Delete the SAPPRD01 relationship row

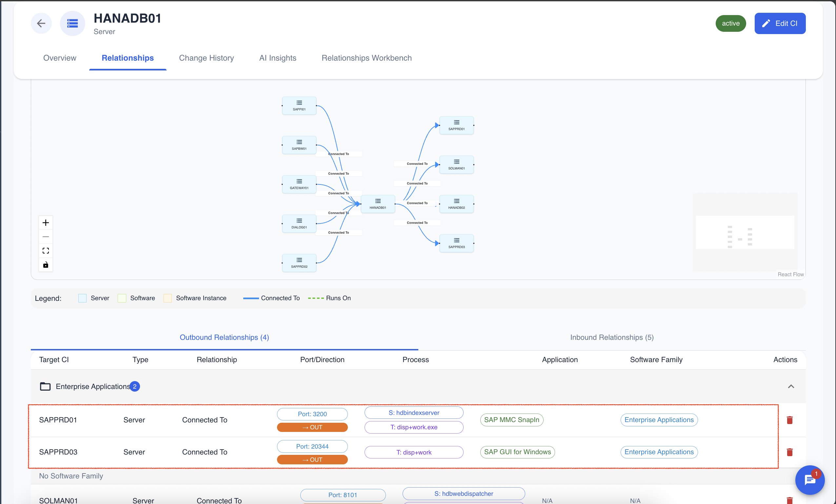coord(789,420)
